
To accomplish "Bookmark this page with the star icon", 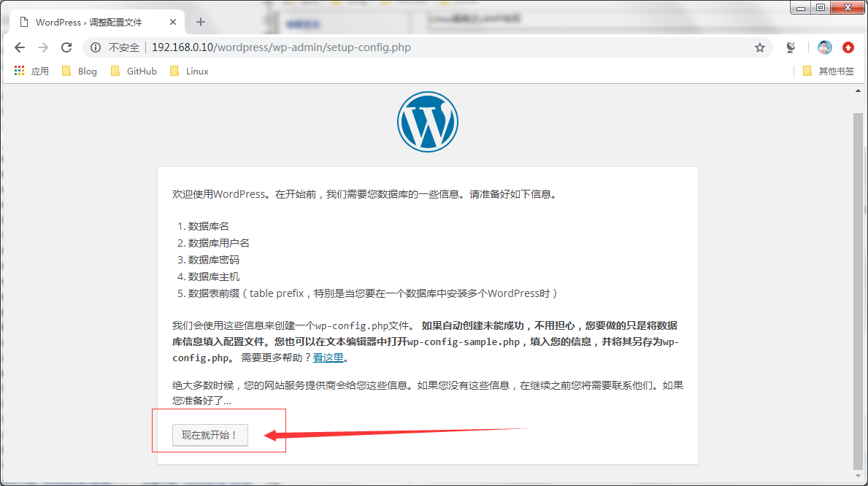I will point(759,47).
